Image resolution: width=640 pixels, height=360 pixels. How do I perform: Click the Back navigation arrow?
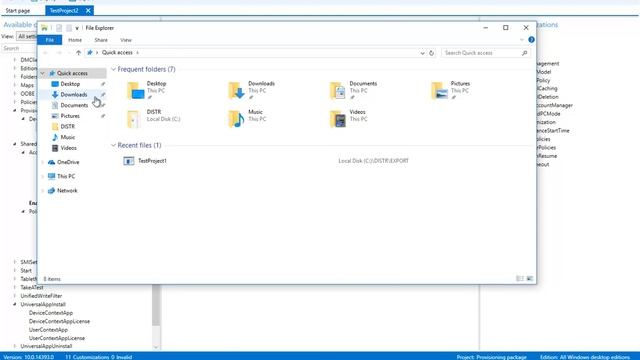click(46, 53)
